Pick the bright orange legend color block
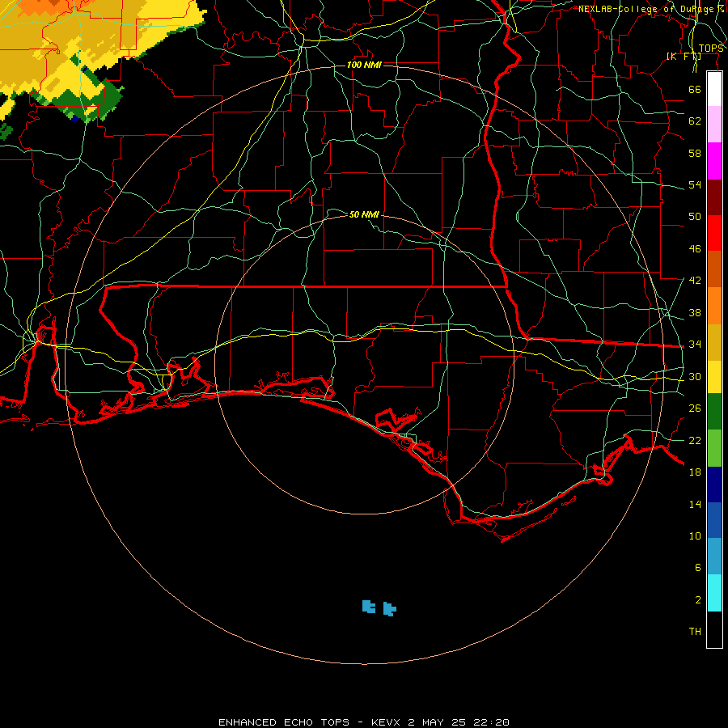Viewport: 728px width, 728px height. point(714,306)
